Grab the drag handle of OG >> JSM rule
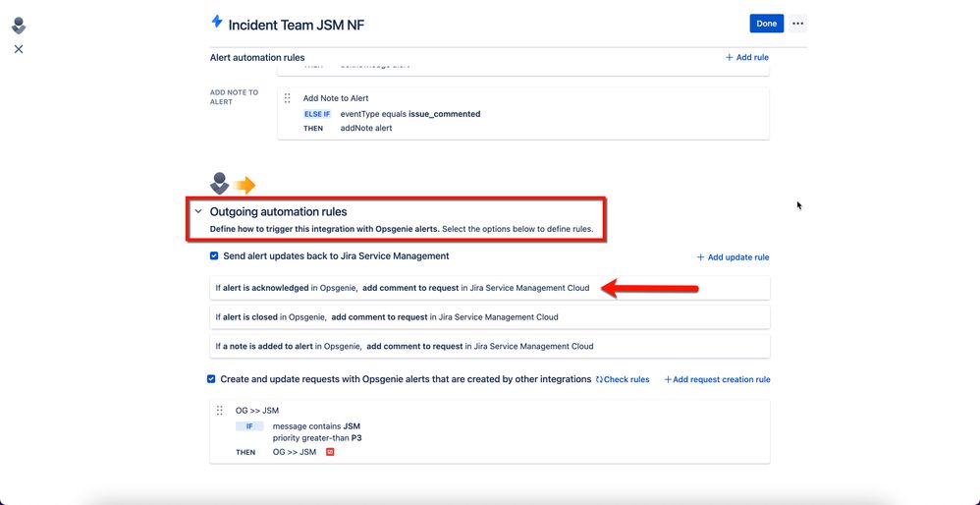980x505 pixels. [x=219, y=411]
